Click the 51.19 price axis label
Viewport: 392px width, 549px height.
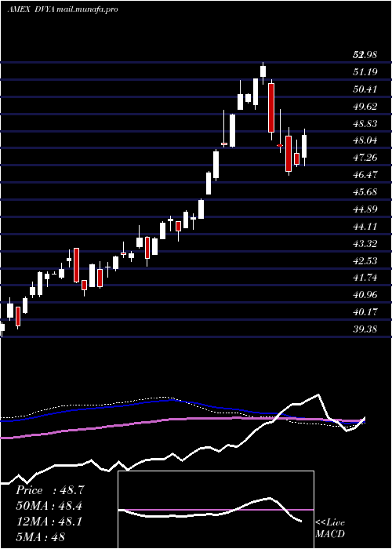(365, 72)
